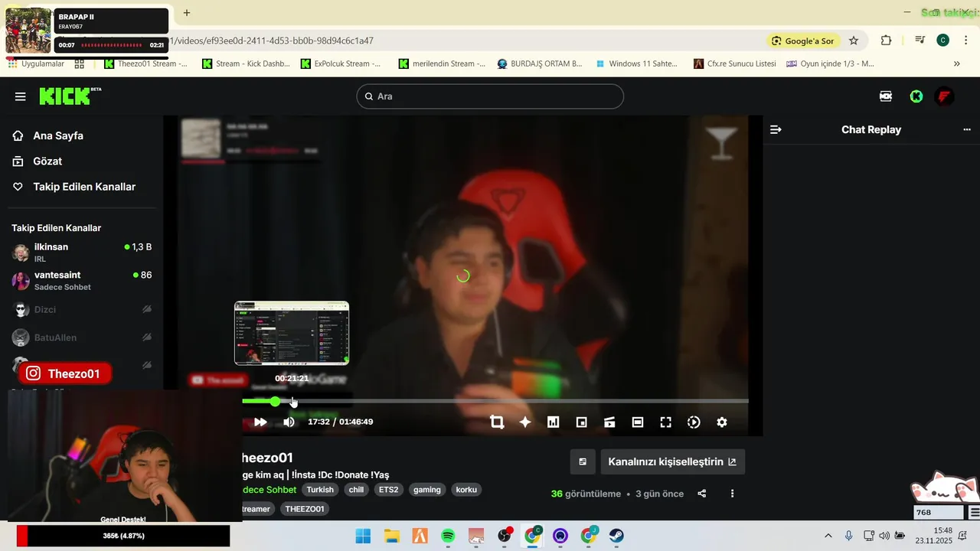
Task: Open the Chrome profile avatar C
Action: pyautogui.click(x=943, y=41)
